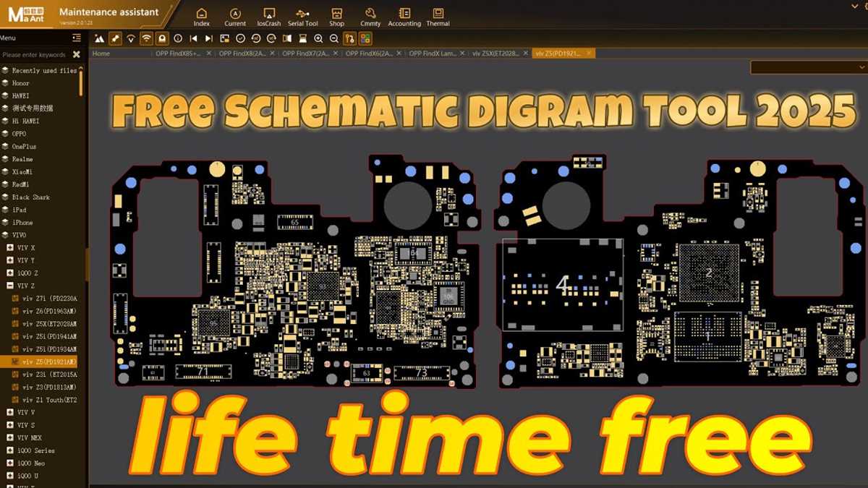Click the info circle toolbar icon
This screenshot has width=868, height=488.
click(179, 38)
